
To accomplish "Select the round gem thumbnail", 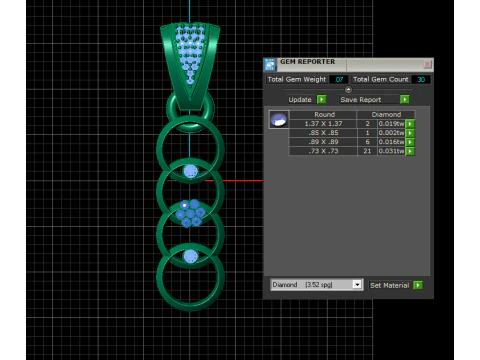I will tap(279, 119).
